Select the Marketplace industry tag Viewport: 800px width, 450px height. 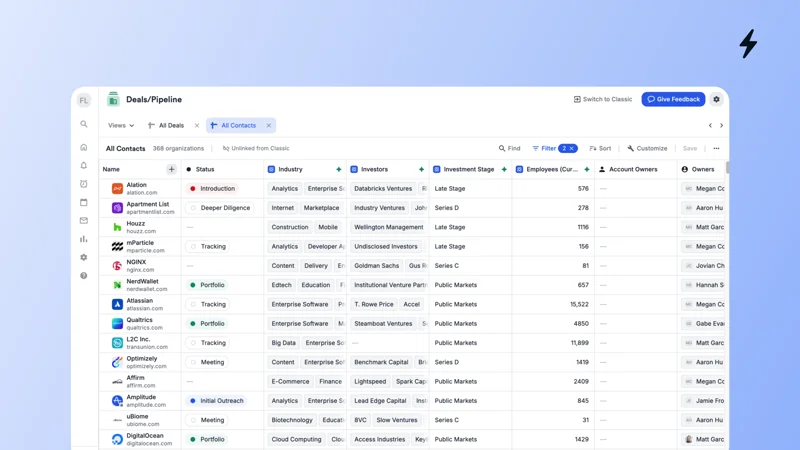pyautogui.click(x=321, y=208)
